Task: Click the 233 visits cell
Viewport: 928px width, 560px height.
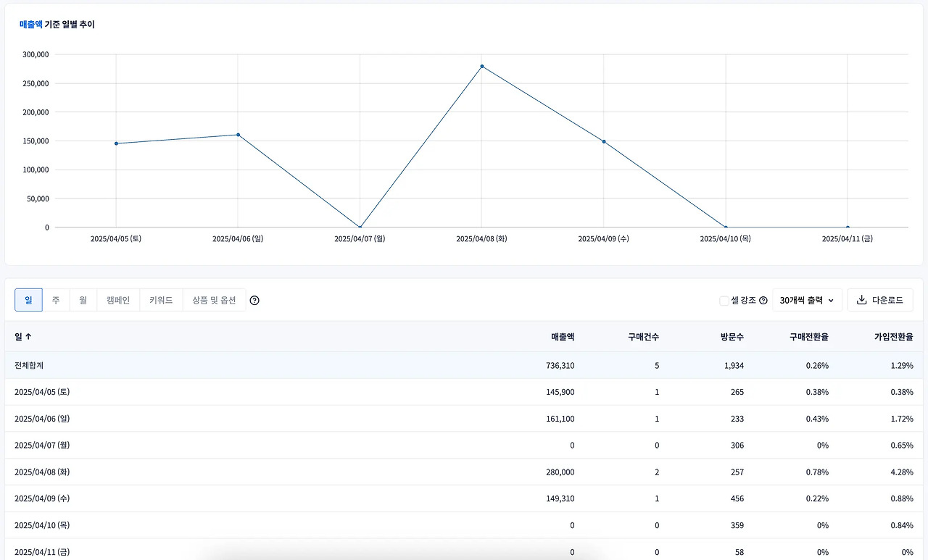Action: pyautogui.click(x=737, y=419)
